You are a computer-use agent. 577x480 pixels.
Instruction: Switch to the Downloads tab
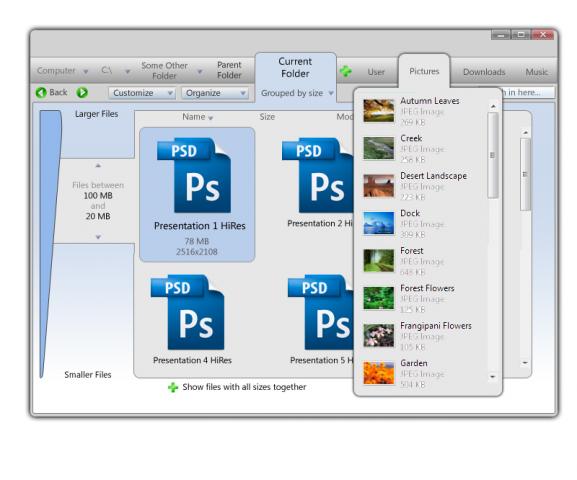point(484,72)
